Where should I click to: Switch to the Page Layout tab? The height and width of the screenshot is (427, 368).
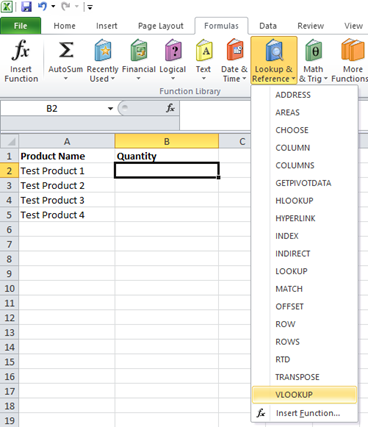tap(161, 26)
